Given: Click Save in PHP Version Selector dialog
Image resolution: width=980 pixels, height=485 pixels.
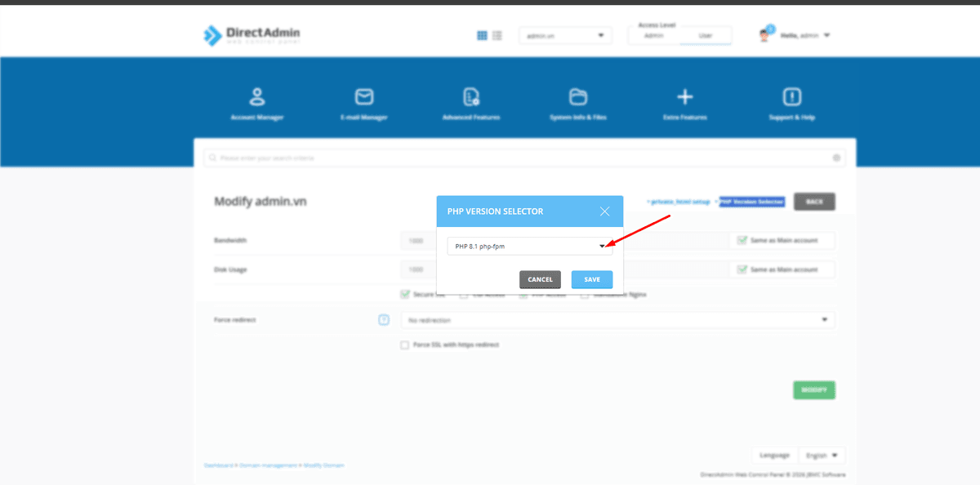Looking at the screenshot, I should click(x=592, y=279).
